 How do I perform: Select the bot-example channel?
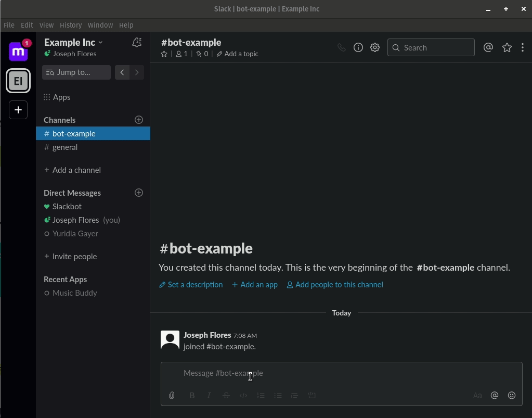click(93, 133)
